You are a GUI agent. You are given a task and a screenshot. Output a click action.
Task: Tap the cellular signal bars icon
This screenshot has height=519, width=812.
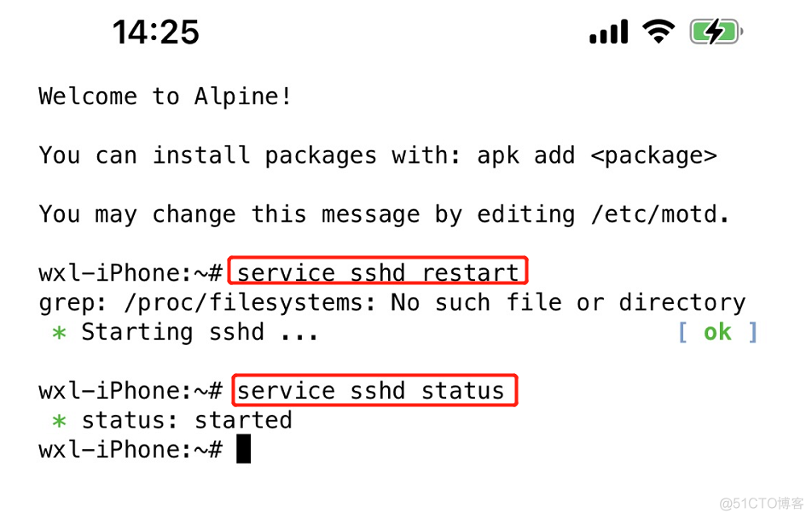click(x=608, y=32)
